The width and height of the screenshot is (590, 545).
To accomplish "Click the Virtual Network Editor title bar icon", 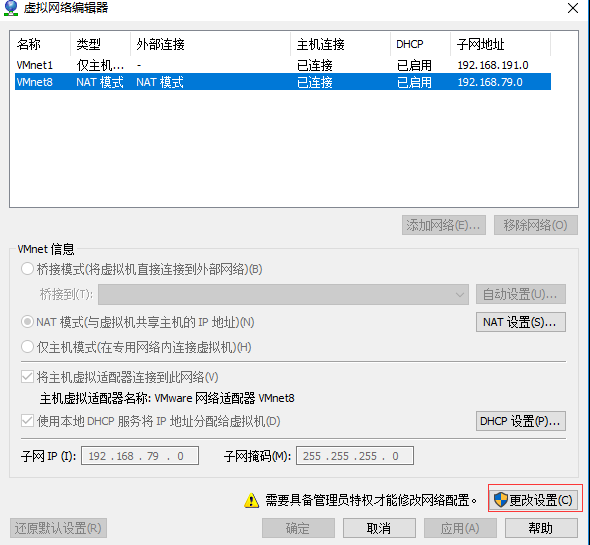I will tap(11, 8).
